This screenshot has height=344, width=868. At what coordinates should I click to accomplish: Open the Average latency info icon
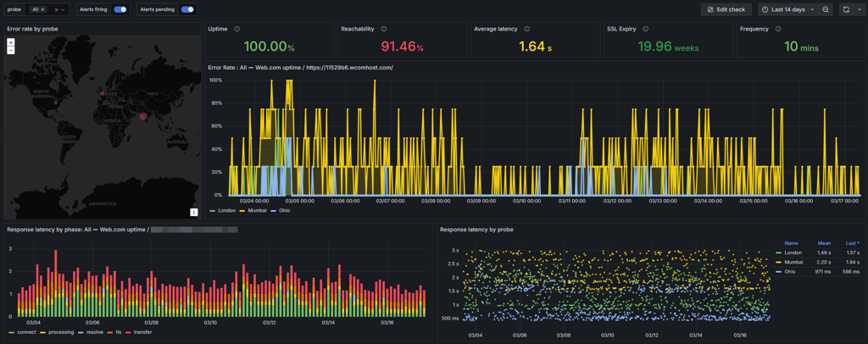tap(527, 29)
